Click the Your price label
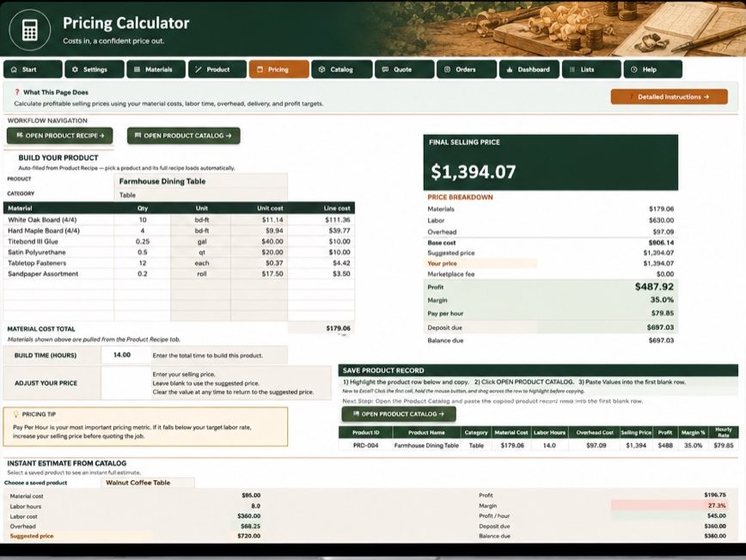Viewport: 746px width, 560px height. point(442,264)
